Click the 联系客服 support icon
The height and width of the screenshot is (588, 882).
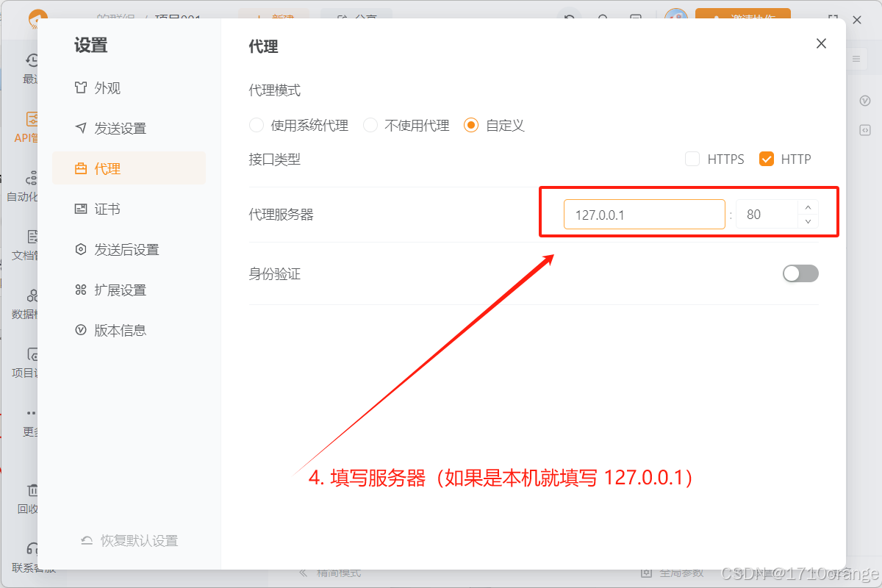28,555
